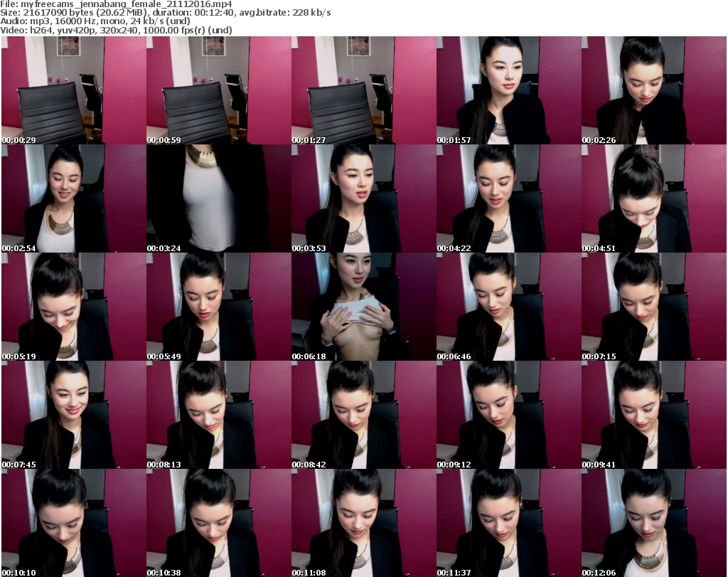Click the 00:04:22 frame
Screen dimensions: 728x577
pyautogui.click(x=509, y=198)
